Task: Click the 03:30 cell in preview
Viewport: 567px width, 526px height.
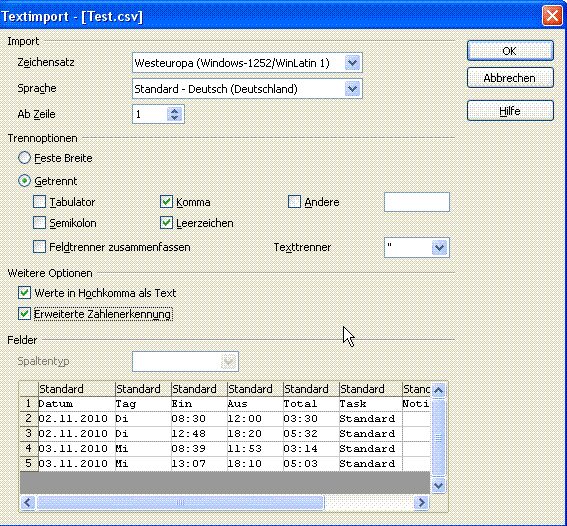Action: [x=311, y=419]
